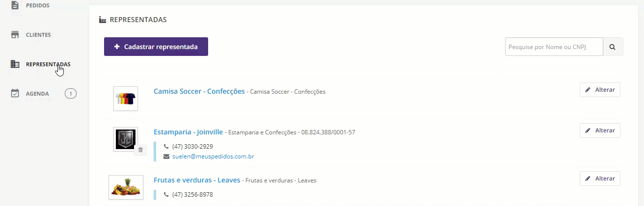Screen dimensions: 644x206
Task: Click Alterar for Camisa Soccer
Action: (600, 90)
